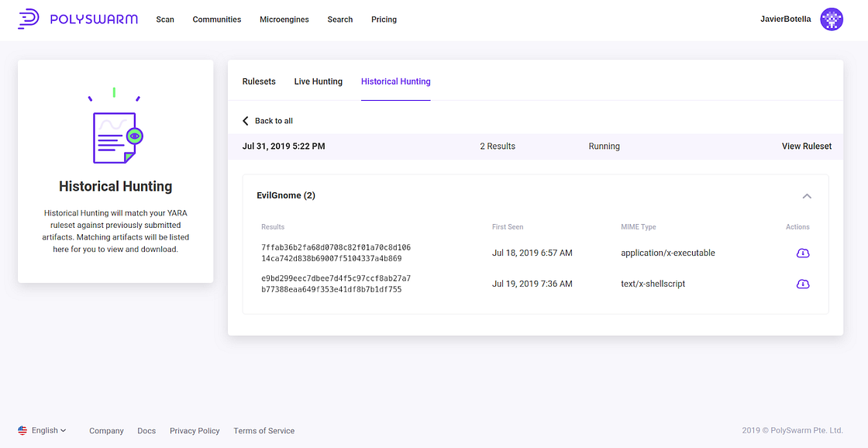Select hash starting with 7ffab36b2fa68d
The height and width of the screenshot is (448, 868).
tap(336, 253)
